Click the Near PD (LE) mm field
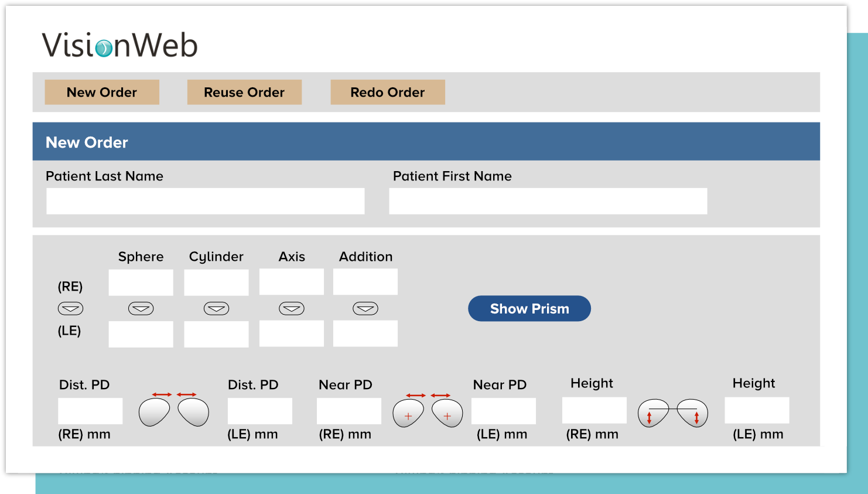The height and width of the screenshot is (494, 868). pos(503,411)
